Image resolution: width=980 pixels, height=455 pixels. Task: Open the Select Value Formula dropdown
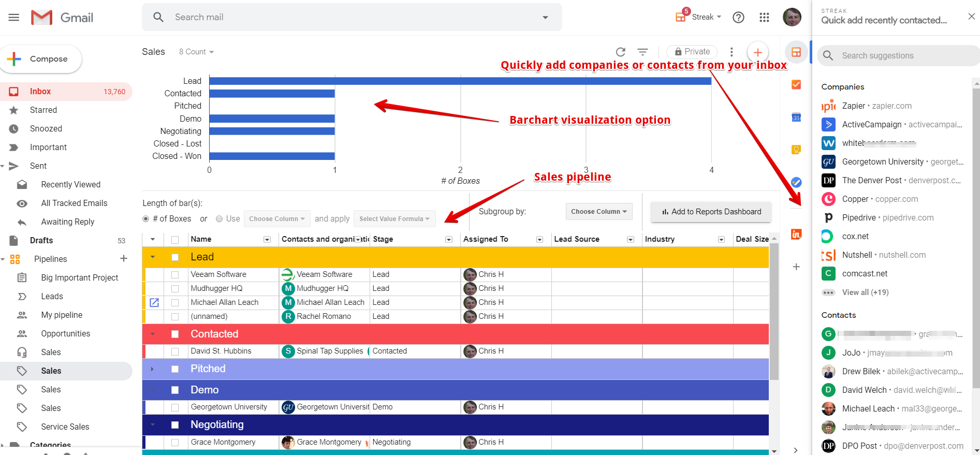pos(394,219)
